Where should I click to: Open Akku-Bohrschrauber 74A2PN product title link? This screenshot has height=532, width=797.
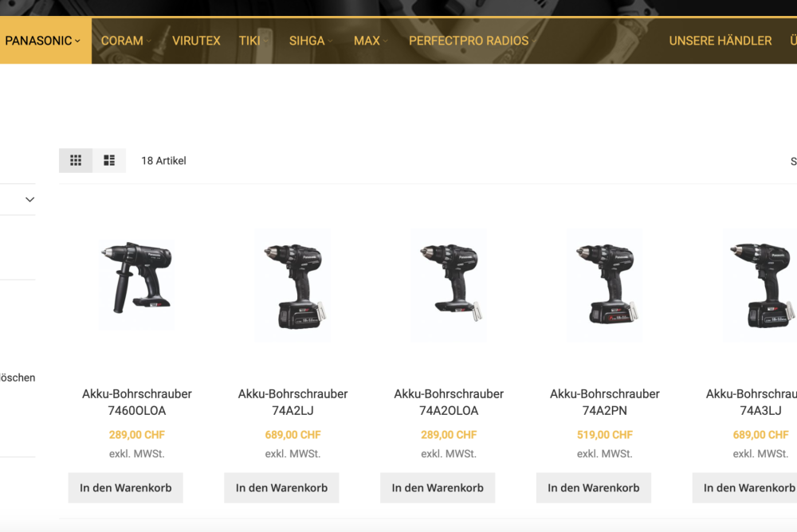605,402
